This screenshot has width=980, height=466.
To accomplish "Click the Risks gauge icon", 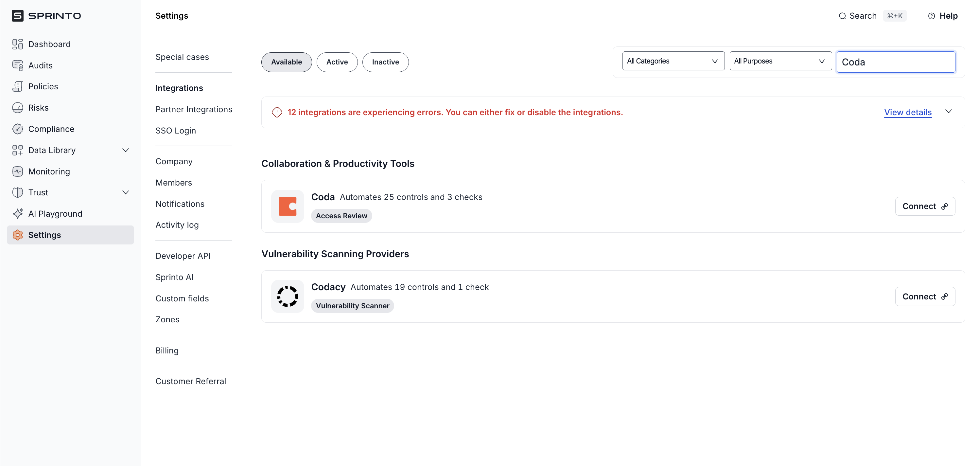I will click(18, 108).
